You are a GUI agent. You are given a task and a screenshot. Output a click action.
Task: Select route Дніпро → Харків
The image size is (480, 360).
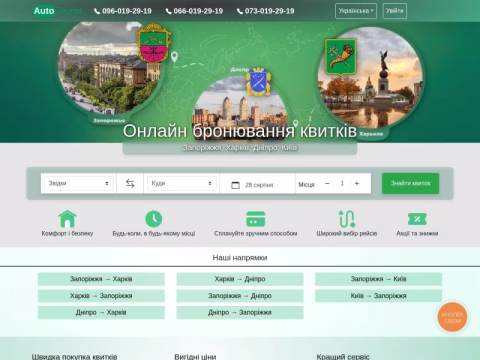tap(101, 312)
